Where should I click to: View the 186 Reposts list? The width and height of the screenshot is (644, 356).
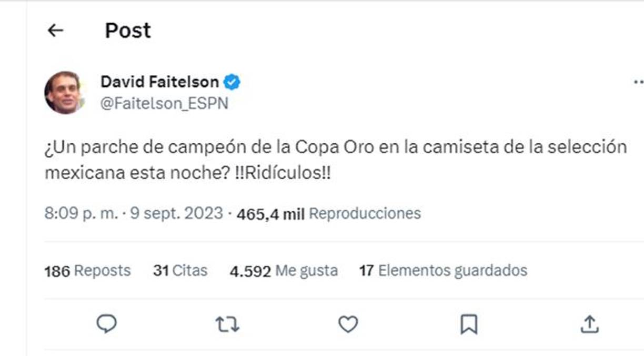coord(87,270)
